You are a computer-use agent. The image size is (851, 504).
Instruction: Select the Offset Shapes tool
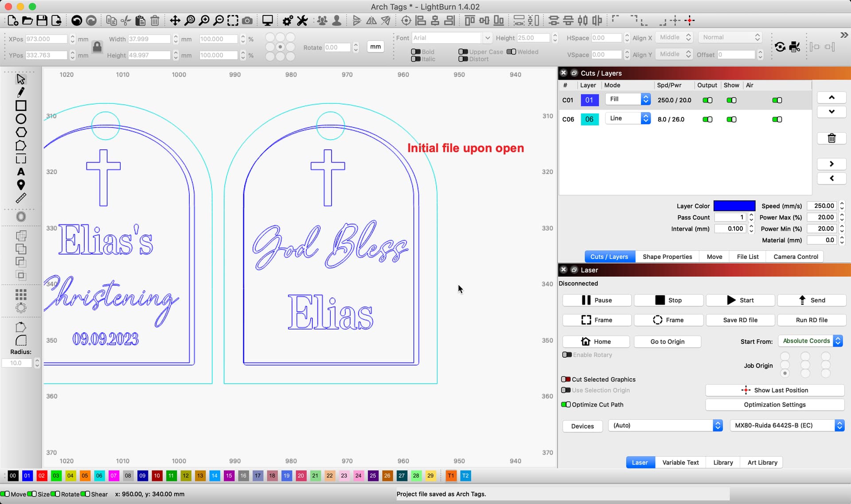(21, 217)
